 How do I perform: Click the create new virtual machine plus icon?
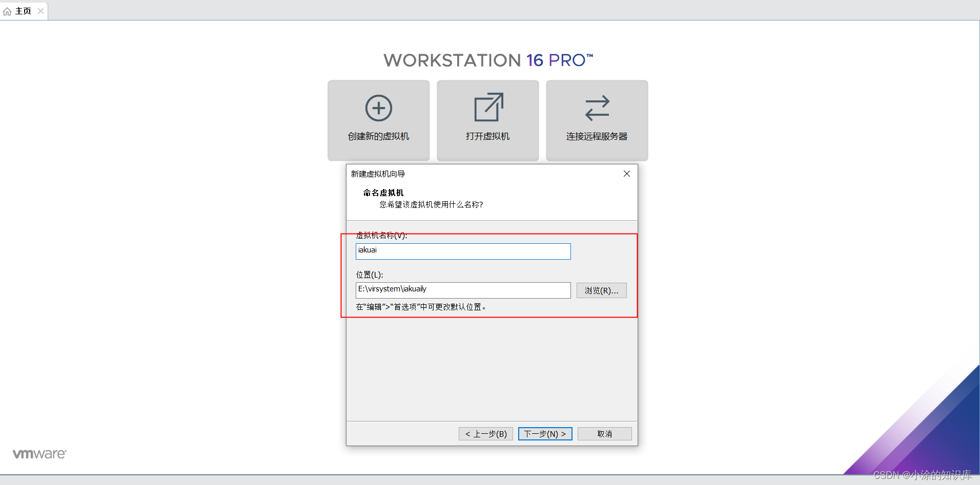click(379, 108)
